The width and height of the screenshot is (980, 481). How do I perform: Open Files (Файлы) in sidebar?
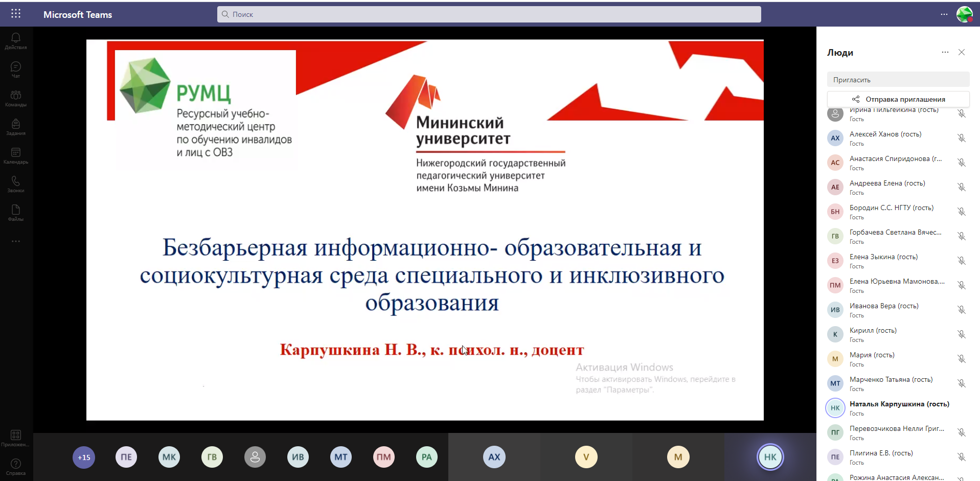tap(16, 212)
